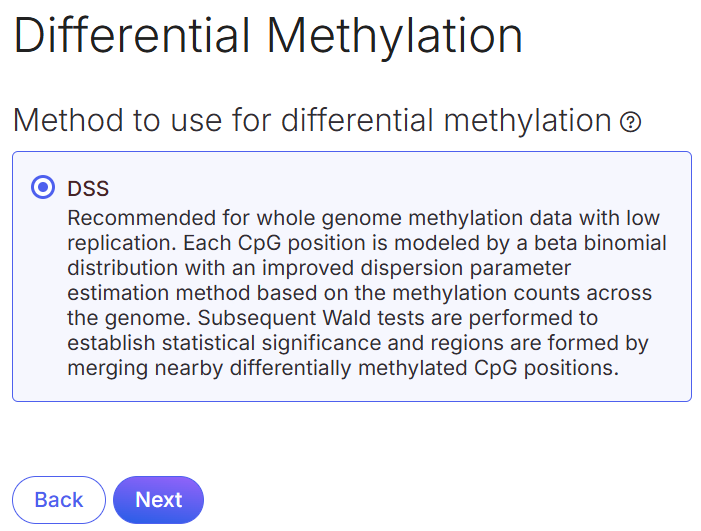Click the word 'Methylation' in the title
701x531 pixels.
395,36
